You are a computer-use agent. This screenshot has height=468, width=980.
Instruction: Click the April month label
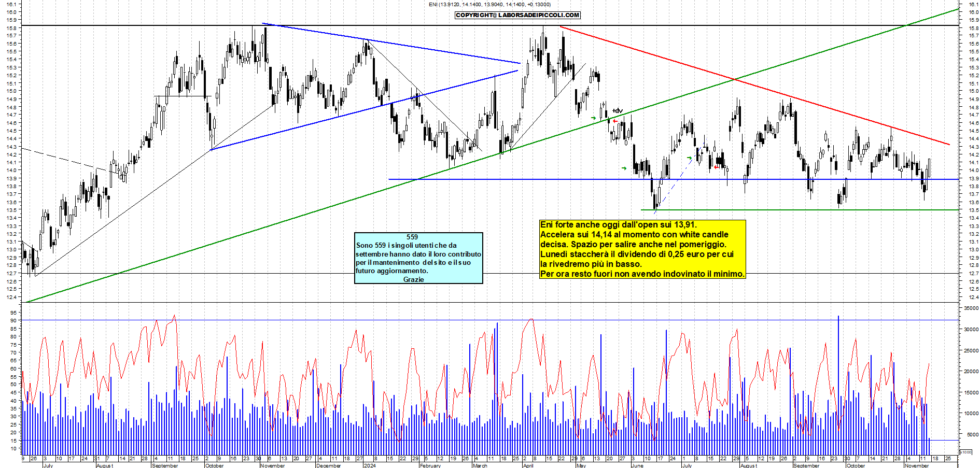(528, 465)
